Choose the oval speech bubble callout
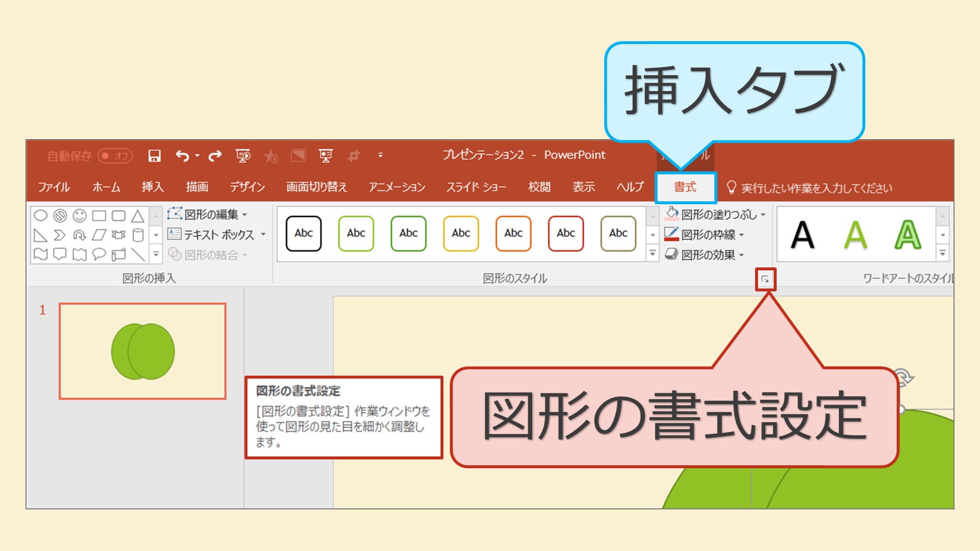The image size is (980, 551). click(x=99, y=255)
